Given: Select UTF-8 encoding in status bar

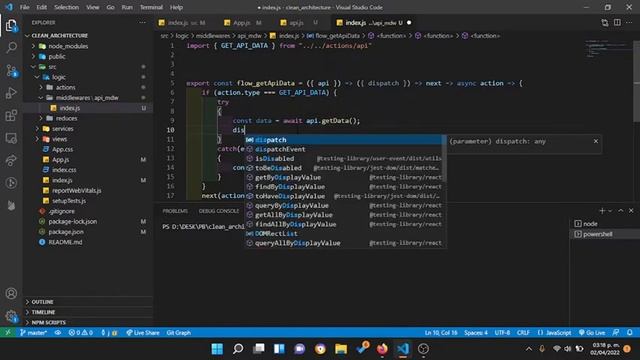Looking at the screenshot, I should 502,333.
